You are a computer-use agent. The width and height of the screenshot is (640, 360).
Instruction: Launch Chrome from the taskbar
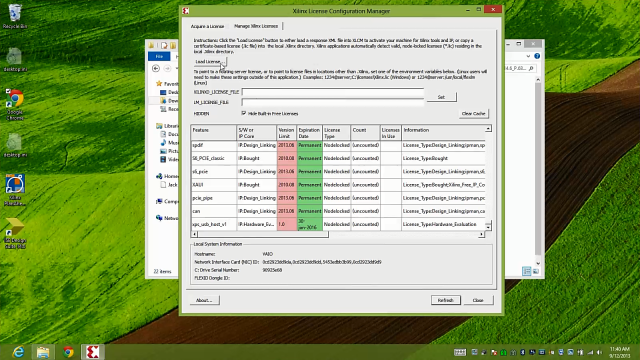68,352
